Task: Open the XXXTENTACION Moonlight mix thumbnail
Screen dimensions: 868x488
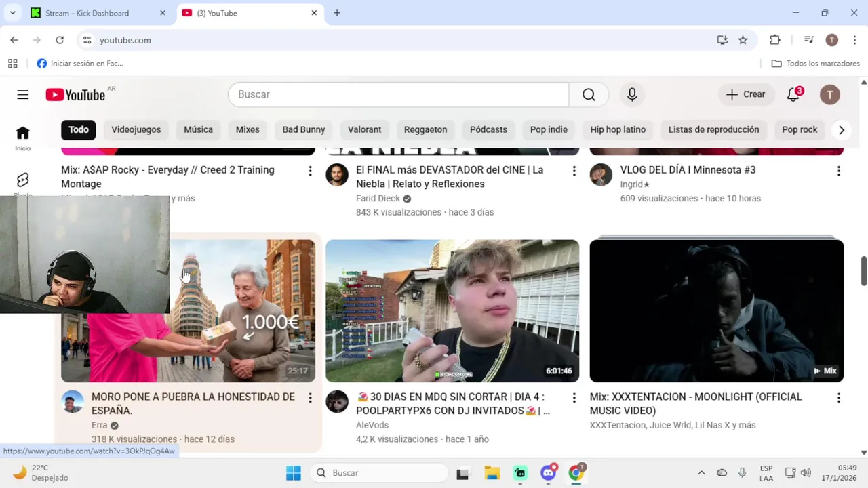Action: pos(717,310)
